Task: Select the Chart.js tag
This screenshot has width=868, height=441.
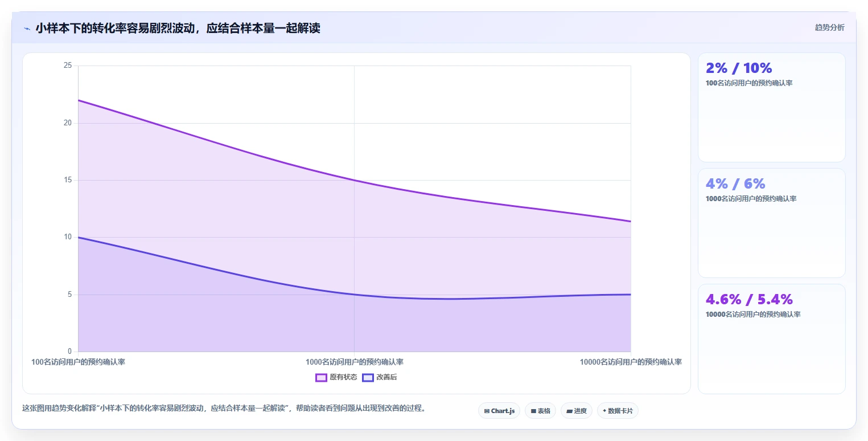Action: click(499, 411)
